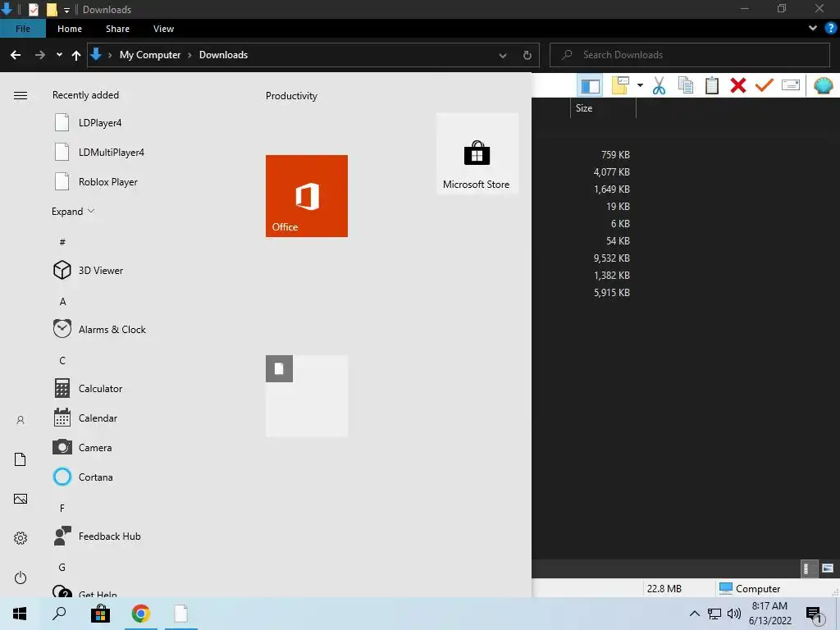The width and height of the screenshot is (840, 630).
Task: Open the Office tile in Start menu
Action: pos(307,196)
